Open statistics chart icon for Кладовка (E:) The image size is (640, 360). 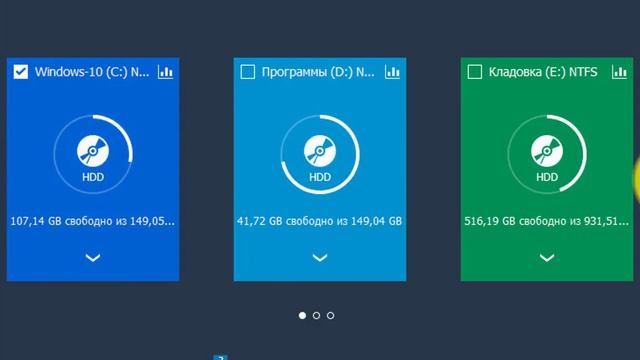click(x=619, y=72)
